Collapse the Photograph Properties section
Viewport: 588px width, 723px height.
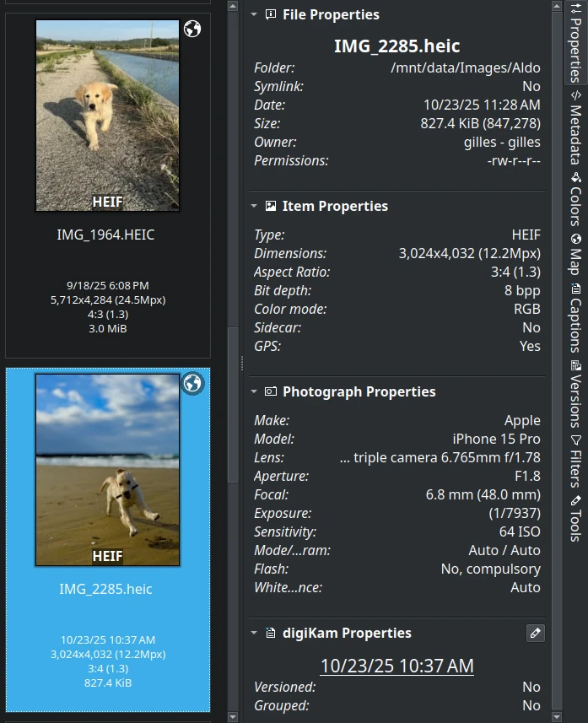coord(254,391)
